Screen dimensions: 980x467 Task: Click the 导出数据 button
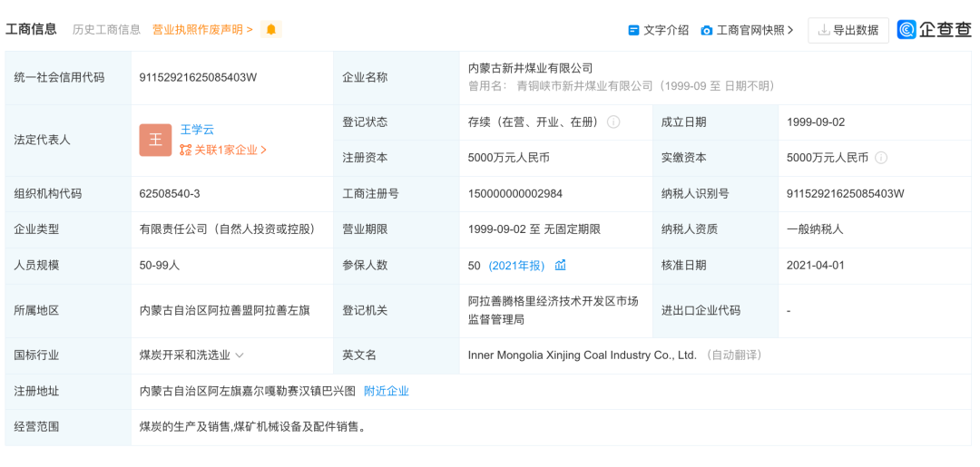(x=848, y=30)
